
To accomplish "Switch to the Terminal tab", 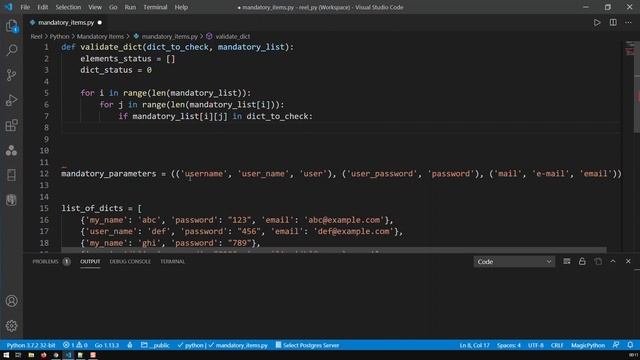I will point(172,261).
